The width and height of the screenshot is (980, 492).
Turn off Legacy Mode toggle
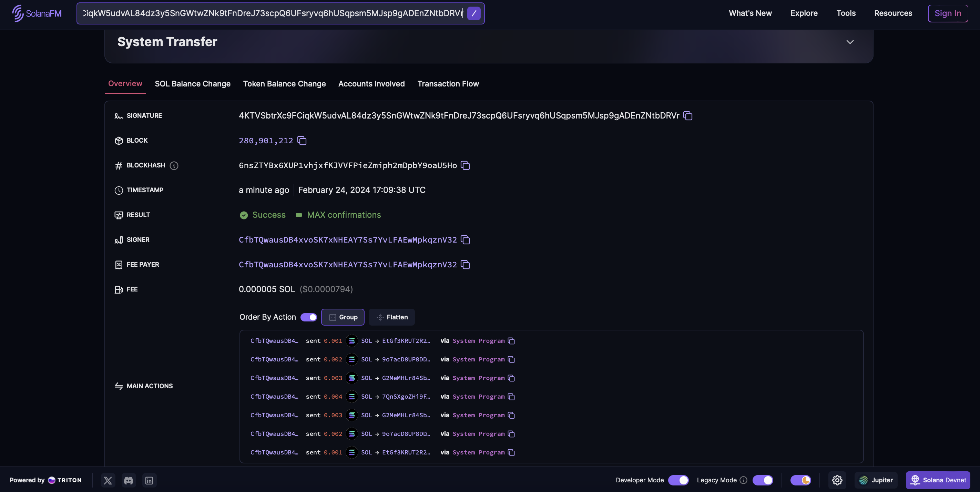[762, 480]
